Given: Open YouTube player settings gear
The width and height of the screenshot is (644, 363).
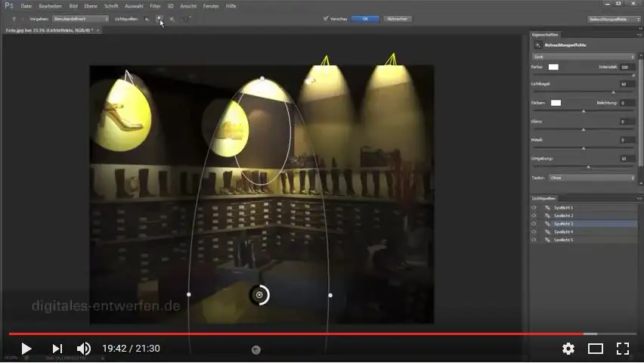Looking at the screenshot, I should pyautogui.click(x=568, y=349).
